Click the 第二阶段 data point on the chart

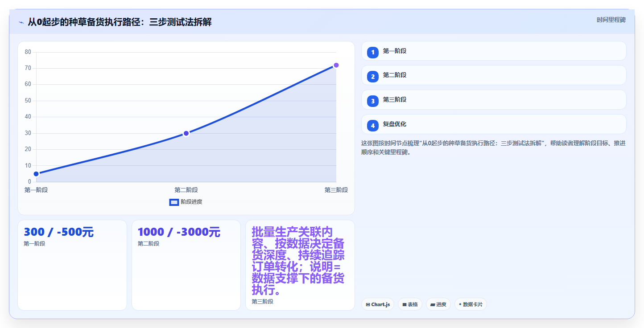pyautogui.click(x=186, y=133)
